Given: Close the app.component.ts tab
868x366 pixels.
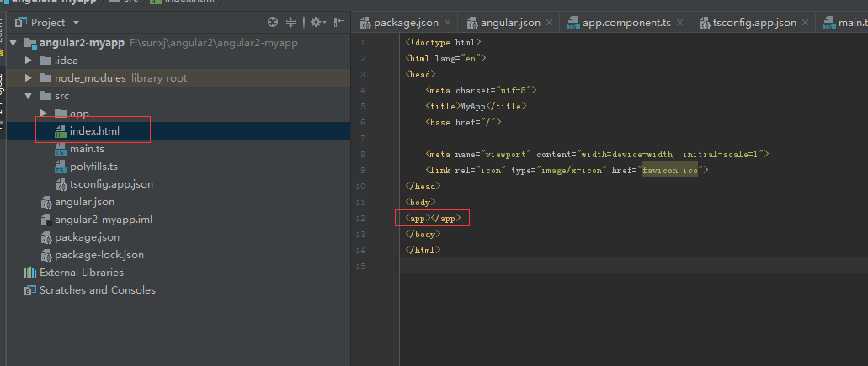Looking at the screenshot, I should pyautogui.click(x=679, y=23).
